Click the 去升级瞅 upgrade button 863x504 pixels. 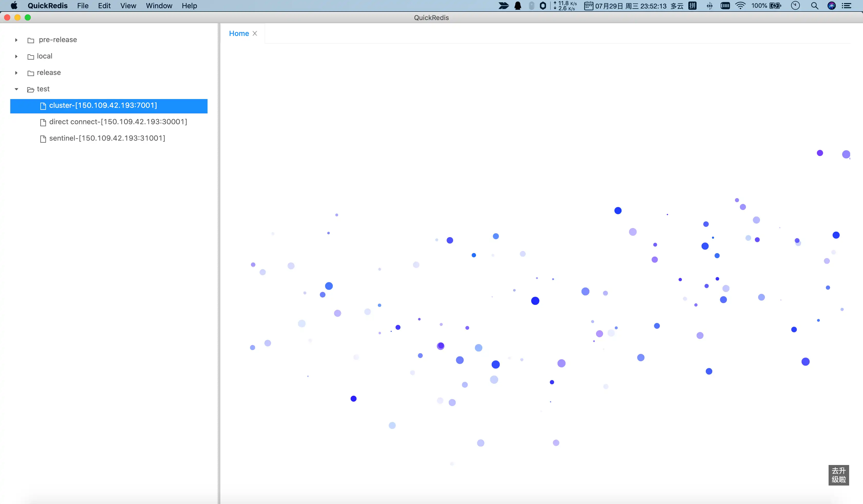(x=839, y=474)
